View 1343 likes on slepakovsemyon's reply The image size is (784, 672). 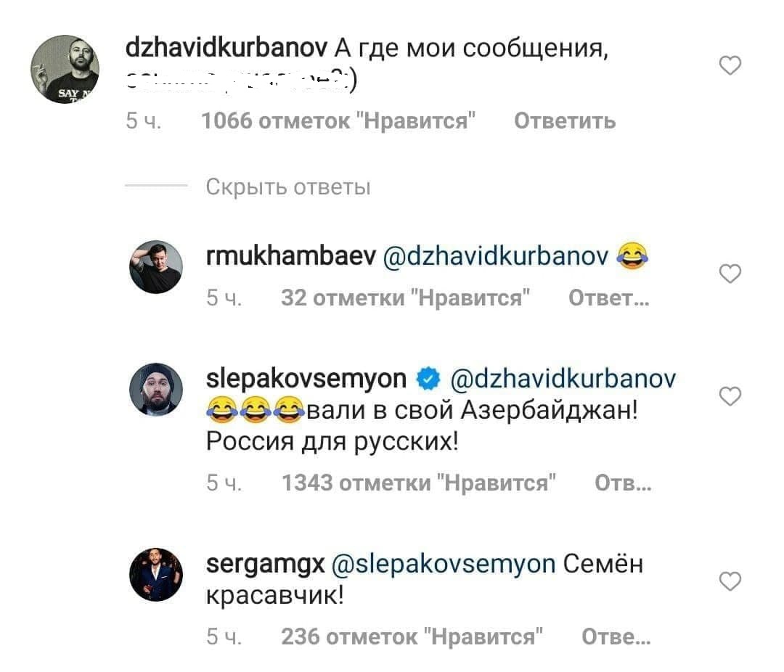419,483
